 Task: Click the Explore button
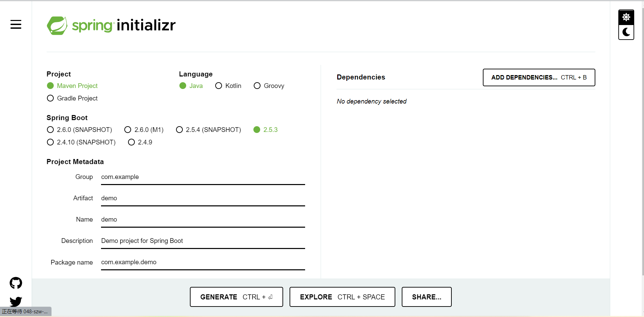click(x=342, y=297)
